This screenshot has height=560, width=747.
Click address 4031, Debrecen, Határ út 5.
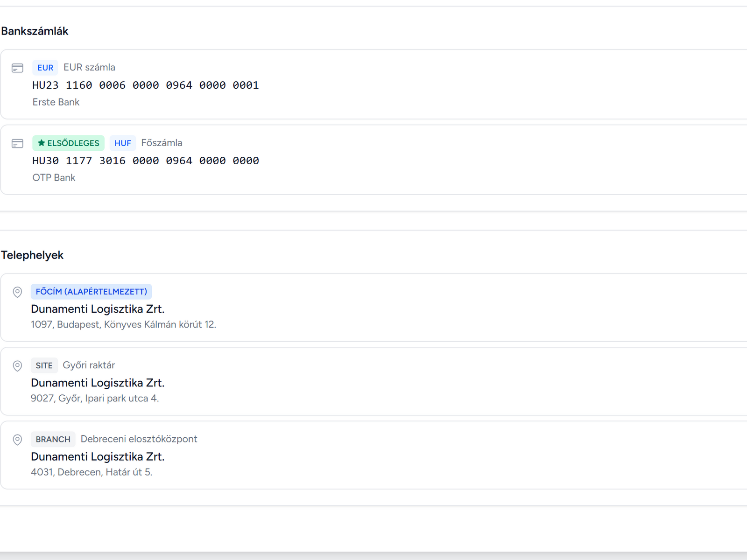(92, 472)
